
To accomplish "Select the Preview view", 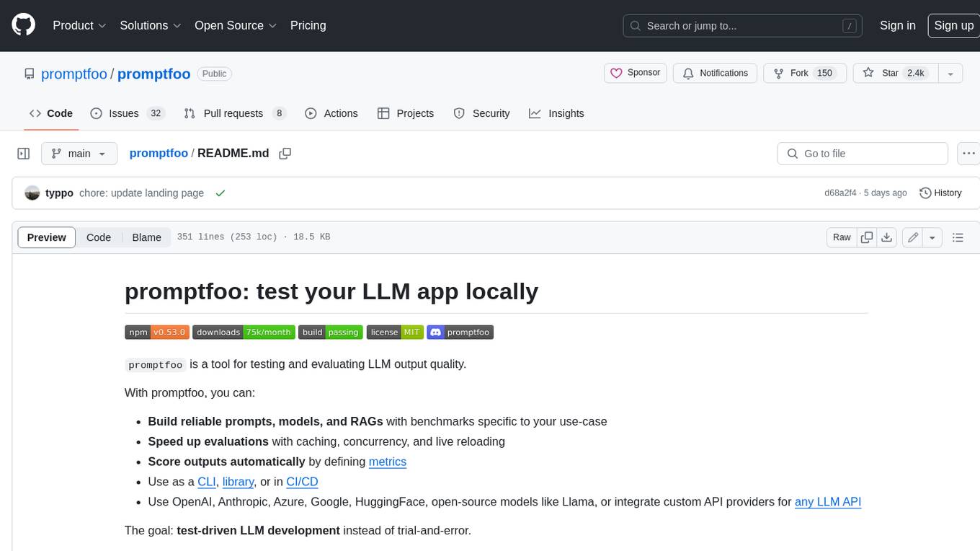I will (x=47, y=237).
